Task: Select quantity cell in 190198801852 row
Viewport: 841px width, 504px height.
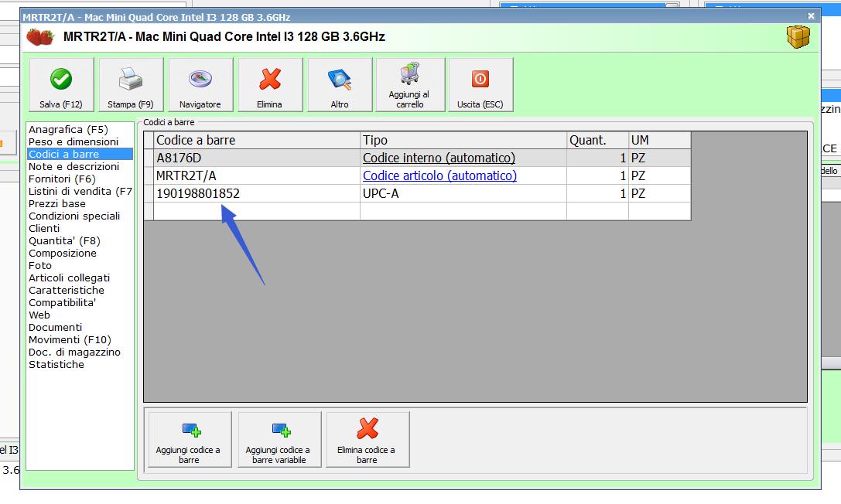Action: [597, 193]
